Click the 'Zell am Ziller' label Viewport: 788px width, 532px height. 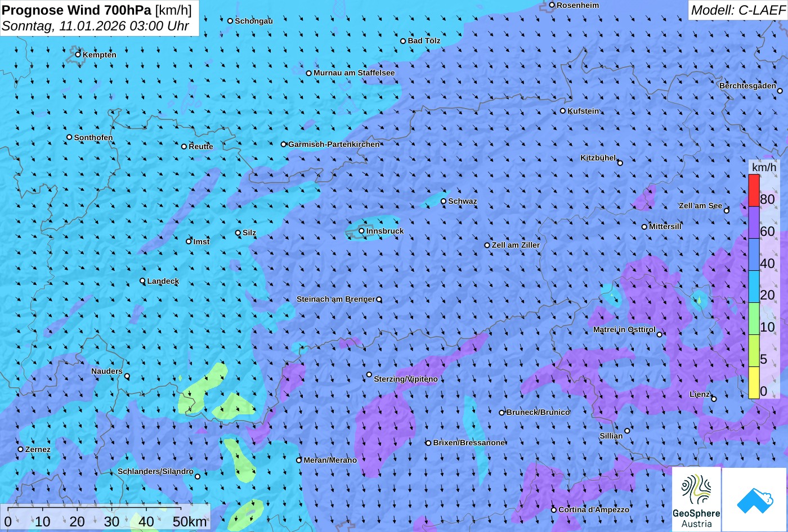516,245
